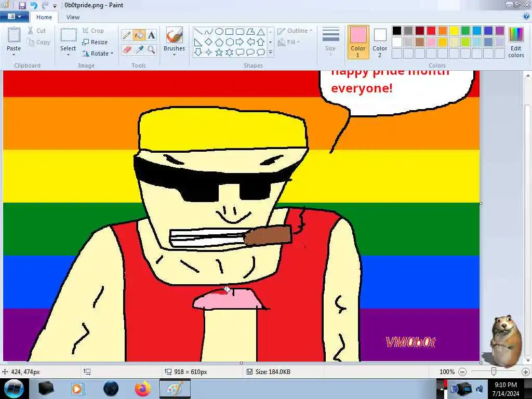Image resolution: width=532 pixels, height=399 pixels.
Task: Choose the Diamond shape
Action: (209, 42)
